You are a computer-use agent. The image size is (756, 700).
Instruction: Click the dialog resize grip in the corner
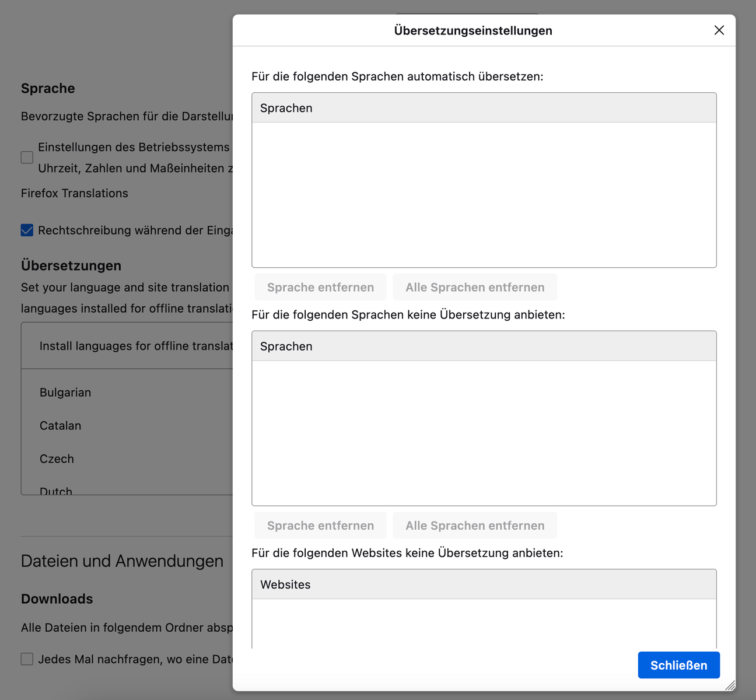[730, 685]
